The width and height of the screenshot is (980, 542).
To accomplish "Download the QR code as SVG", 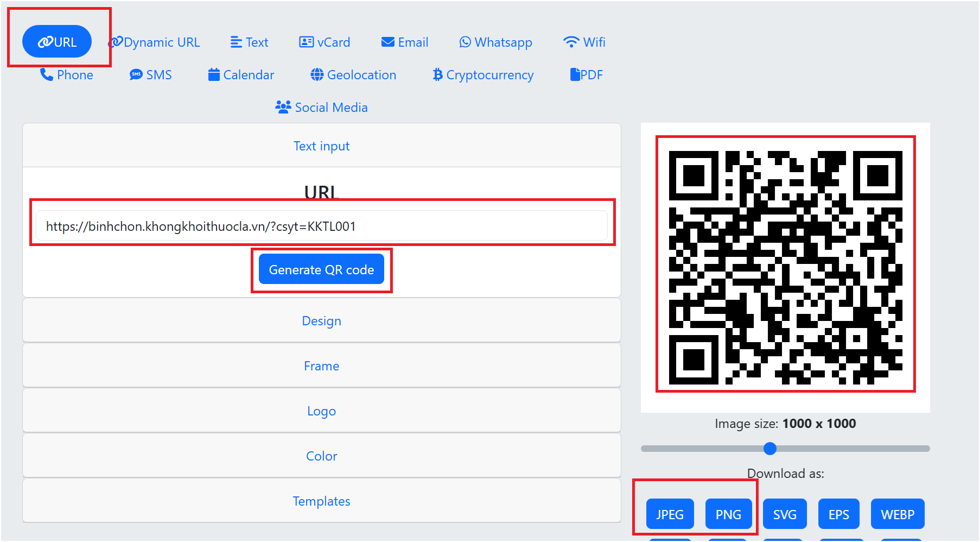I will tap(785, 514).
